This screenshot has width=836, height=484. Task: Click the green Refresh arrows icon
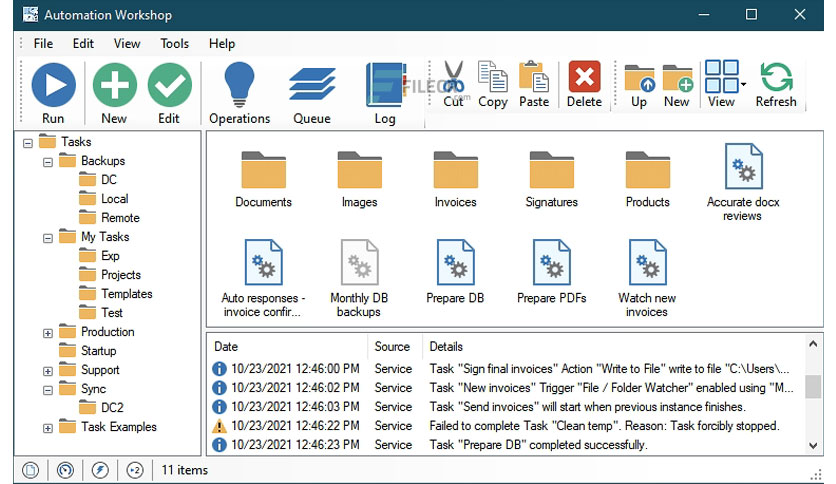click(x=776, y=77)
